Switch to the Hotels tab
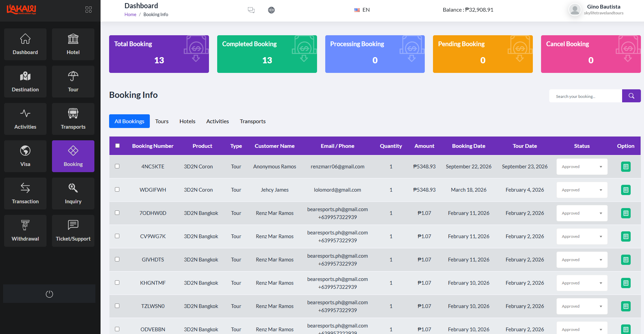The image size is (644, 334). (187, 121)
